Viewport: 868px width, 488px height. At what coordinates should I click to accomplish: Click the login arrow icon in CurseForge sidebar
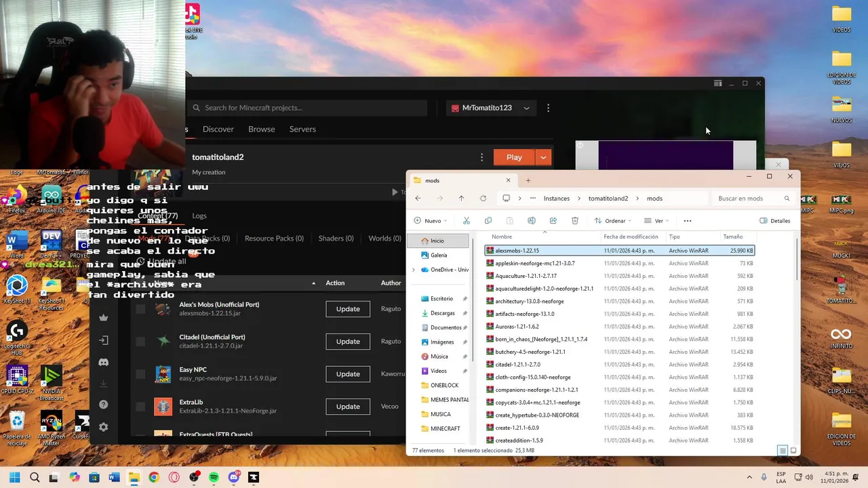pyautogui.click(x=103, y=340)
